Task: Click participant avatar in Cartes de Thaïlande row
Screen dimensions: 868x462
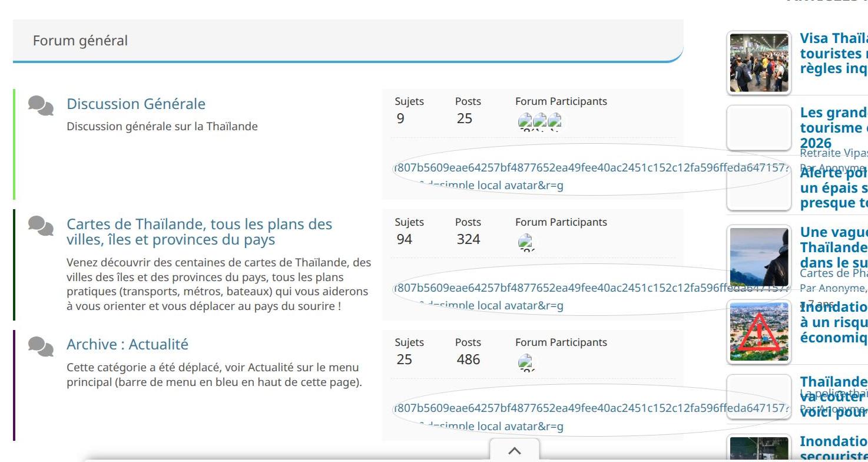Action: click(525, 242)
